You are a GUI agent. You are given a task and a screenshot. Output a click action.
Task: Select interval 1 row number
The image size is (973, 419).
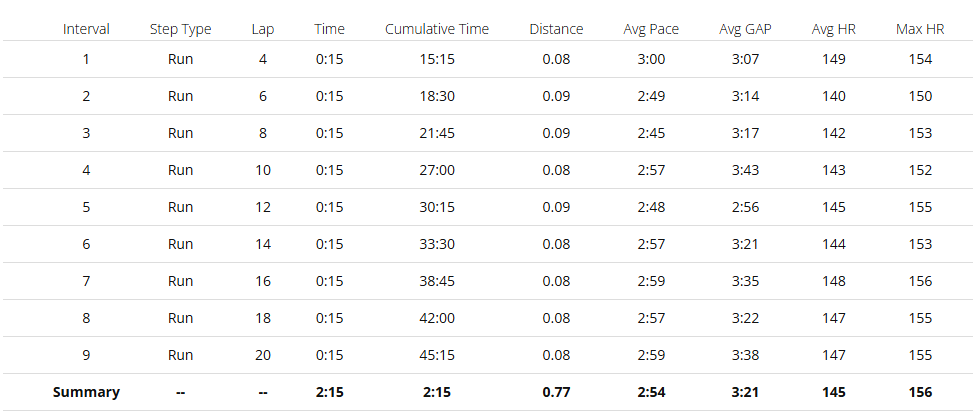coord(86,60)
